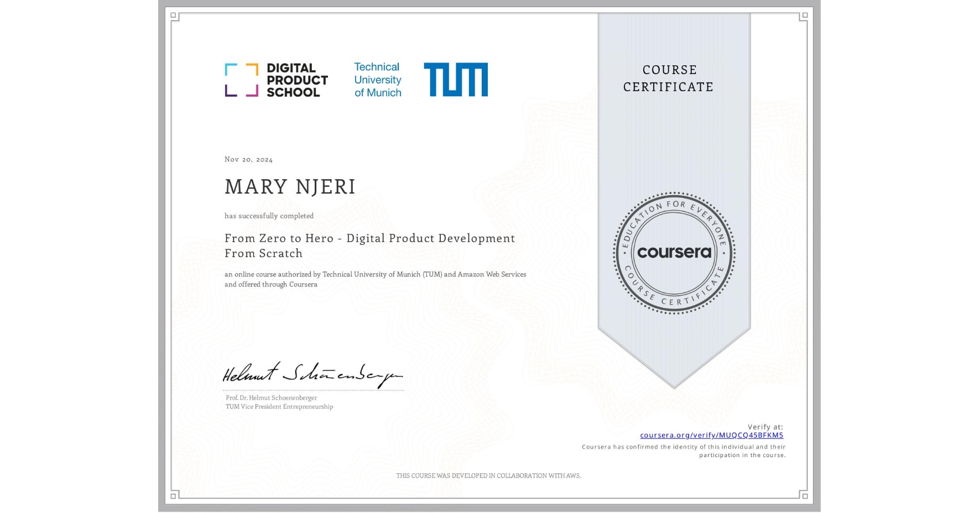980x513 pixels.
Task: Click the coursera text inside the seal
Action: [674, 252]
